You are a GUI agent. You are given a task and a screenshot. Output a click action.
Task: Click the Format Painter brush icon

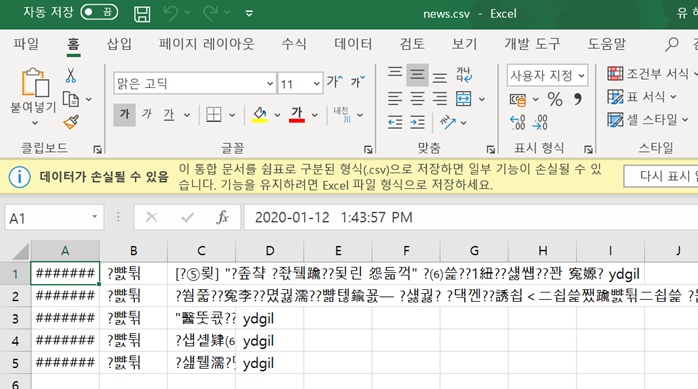click(x=71, y=122)
